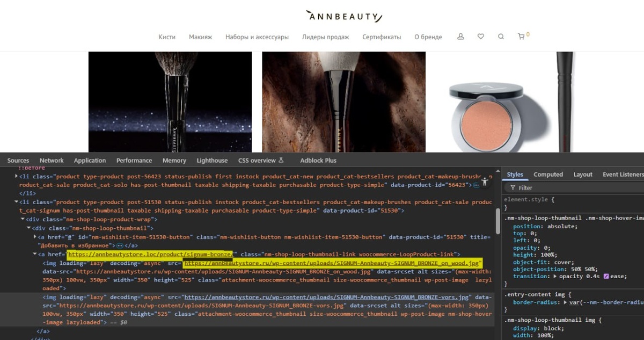This screenshot has height=340, width=644.
Task: Click the floating accessibility person icon
Action: (x=485, y=181)
